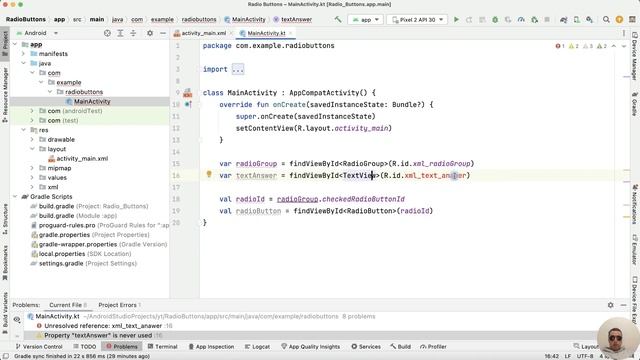The width and height of the screenshot is (640, 360).
Task: Go to previous highlighted error arrow
Action: tap(613, 46)
